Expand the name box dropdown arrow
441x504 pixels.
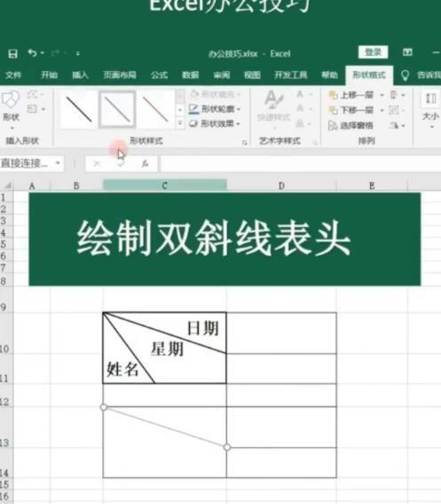[58, 163]
